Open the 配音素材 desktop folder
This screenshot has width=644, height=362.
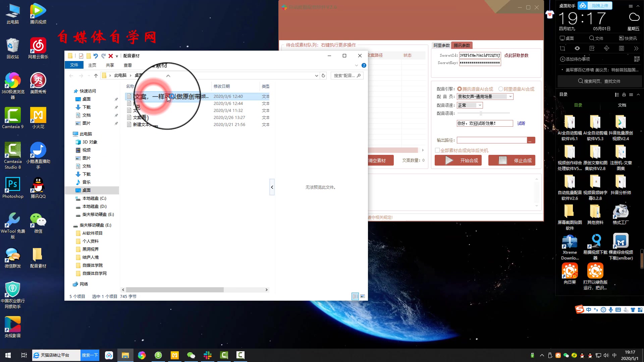[x=38, y=257]
